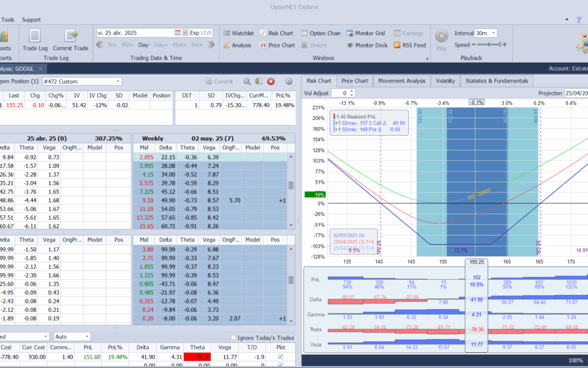
Task: Expand the Windows group dialog launcher
Action: pos(427,58)
